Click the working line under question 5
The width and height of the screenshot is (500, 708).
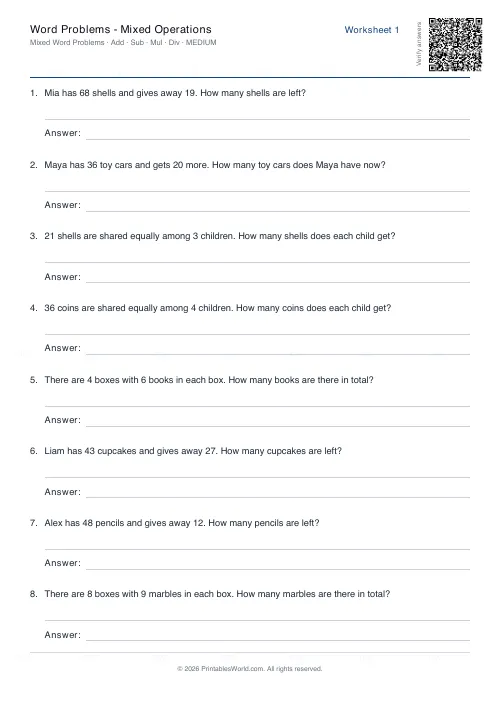click(x=257, y=406)
